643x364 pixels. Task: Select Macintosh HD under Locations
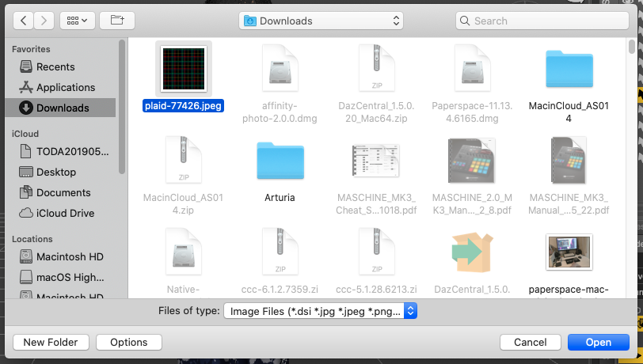pos(62,257)
